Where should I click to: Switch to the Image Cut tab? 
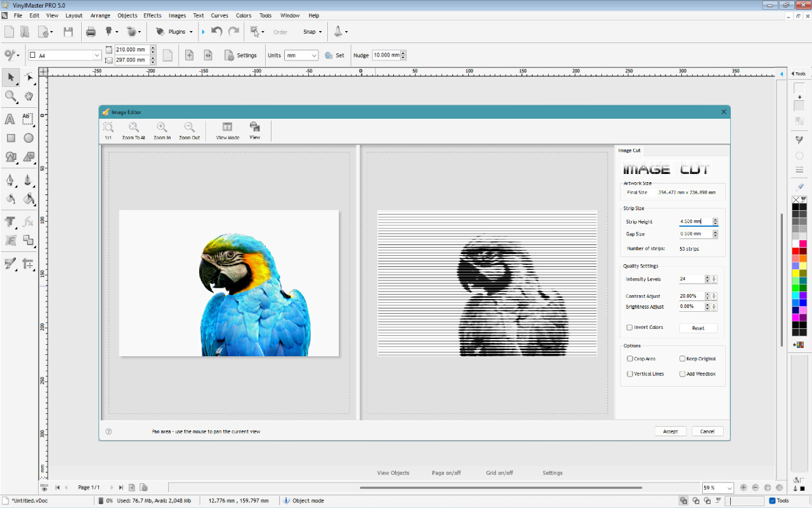tap(629, 150)
